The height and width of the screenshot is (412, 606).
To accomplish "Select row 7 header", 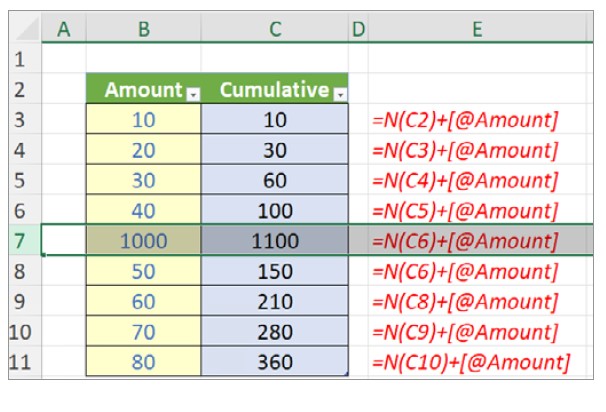I will click(x=20, y=241).
